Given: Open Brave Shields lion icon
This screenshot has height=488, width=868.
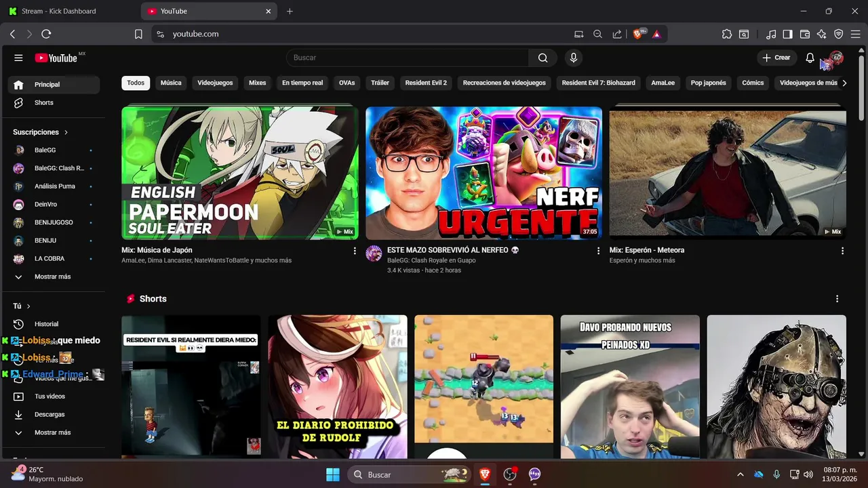Looking at the screenshot, I should click(637, 34).
